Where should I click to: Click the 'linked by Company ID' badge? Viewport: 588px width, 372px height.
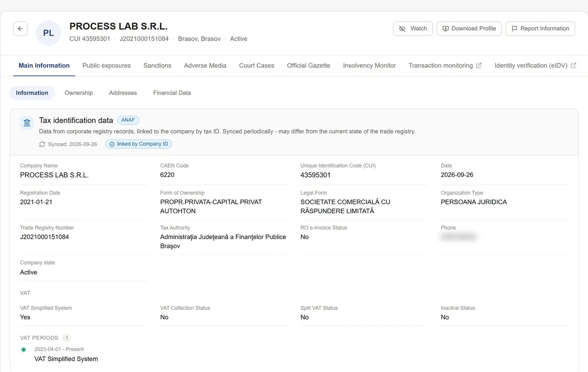(x=139, y=144)
